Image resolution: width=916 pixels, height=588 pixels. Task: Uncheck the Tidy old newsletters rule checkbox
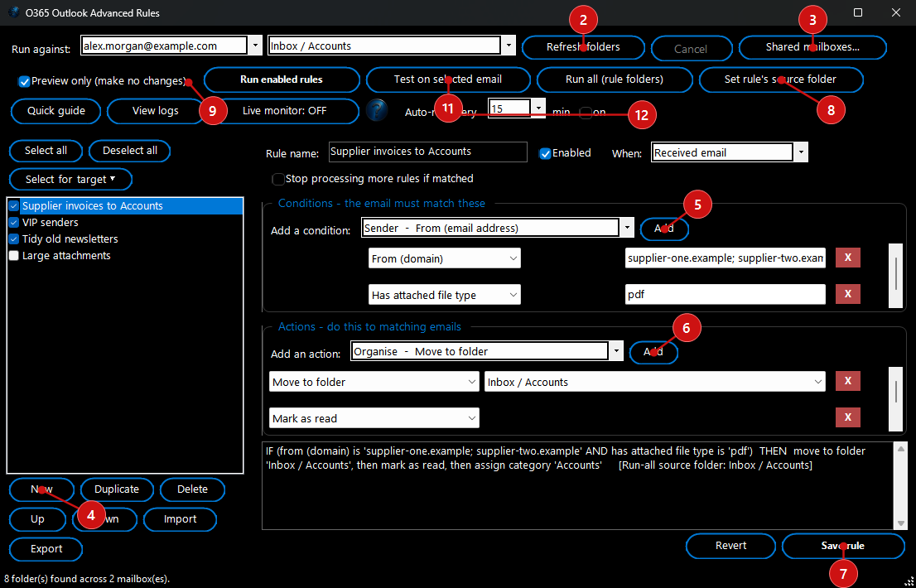(14, 239)
